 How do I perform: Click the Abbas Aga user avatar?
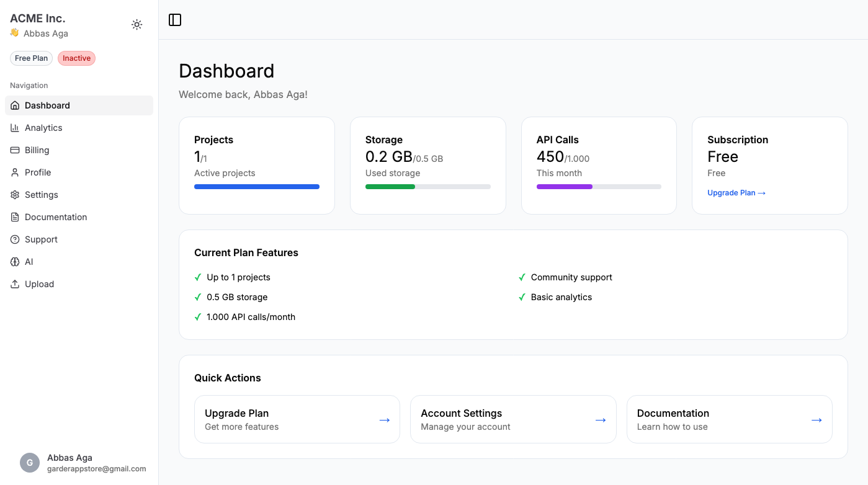pyautogui.click(x=29, y=463)
